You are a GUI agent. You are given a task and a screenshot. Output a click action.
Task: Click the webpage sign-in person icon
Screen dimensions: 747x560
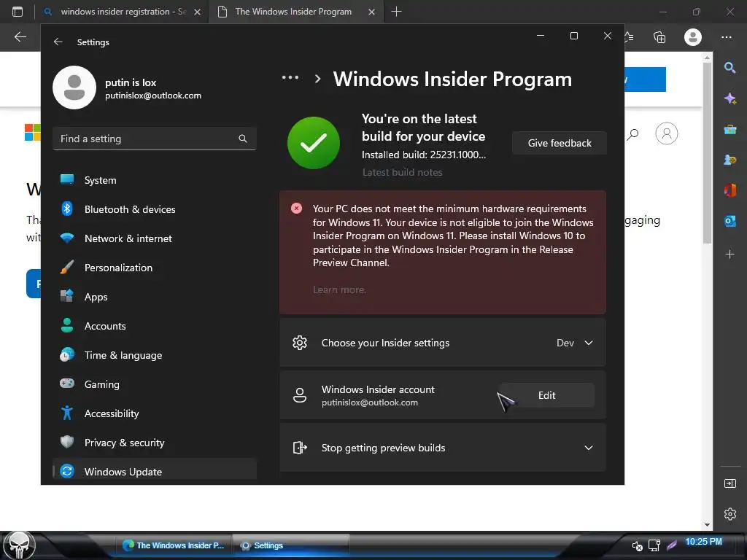[667, 133]
